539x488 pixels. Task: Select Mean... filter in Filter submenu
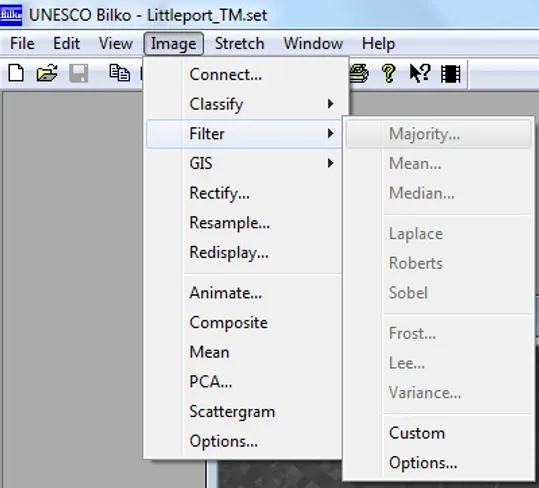(439, 163)
